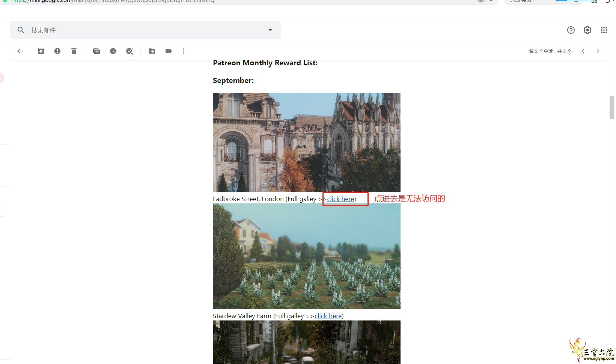Open the third reward image at bottom
The width and height of the screenshot is (616, 364).
tap(307, 342)
